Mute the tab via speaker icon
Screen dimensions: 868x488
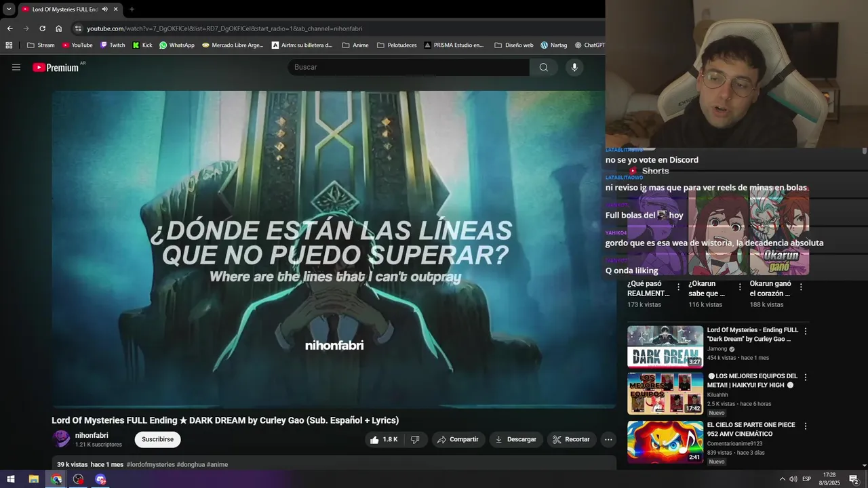coord(104,9)
